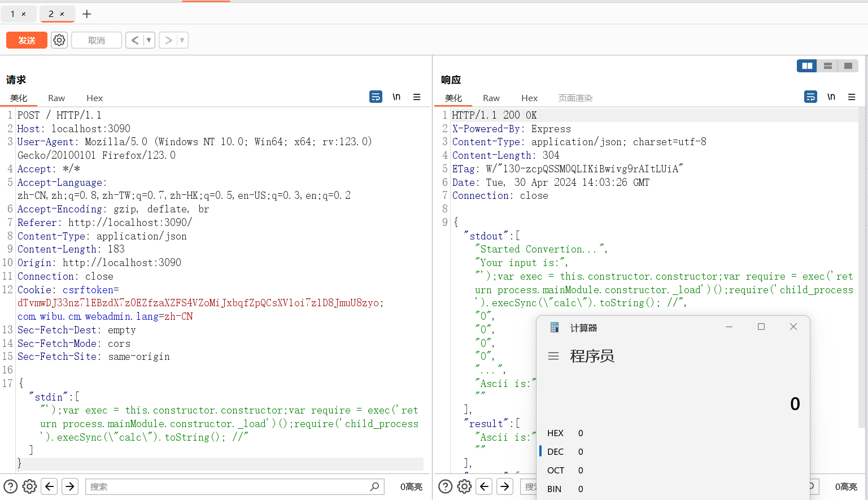Toggle request non-printable characters \n icon
Screen dimensions: 868x500
click(396, 97)
